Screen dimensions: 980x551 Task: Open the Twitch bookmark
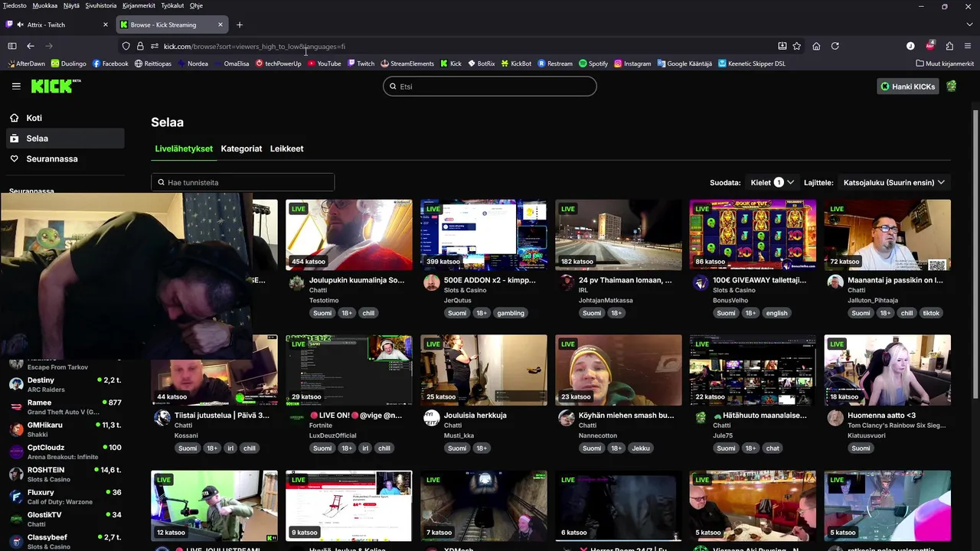click(x=361, y=64)
